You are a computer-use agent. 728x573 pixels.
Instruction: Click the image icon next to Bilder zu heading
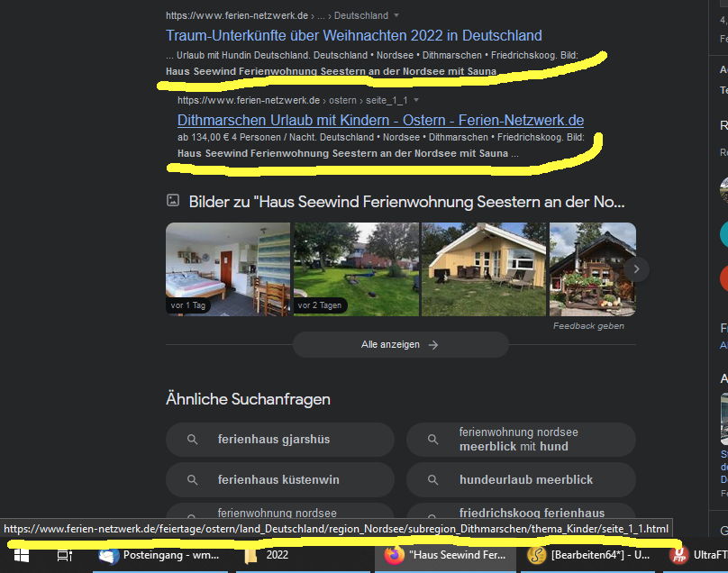pyautogui.click(x=173, y=200)
